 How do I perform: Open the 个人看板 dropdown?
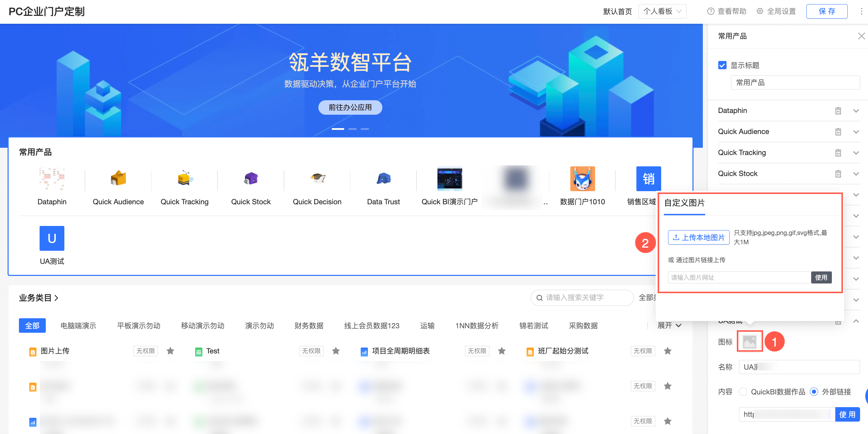662,11
